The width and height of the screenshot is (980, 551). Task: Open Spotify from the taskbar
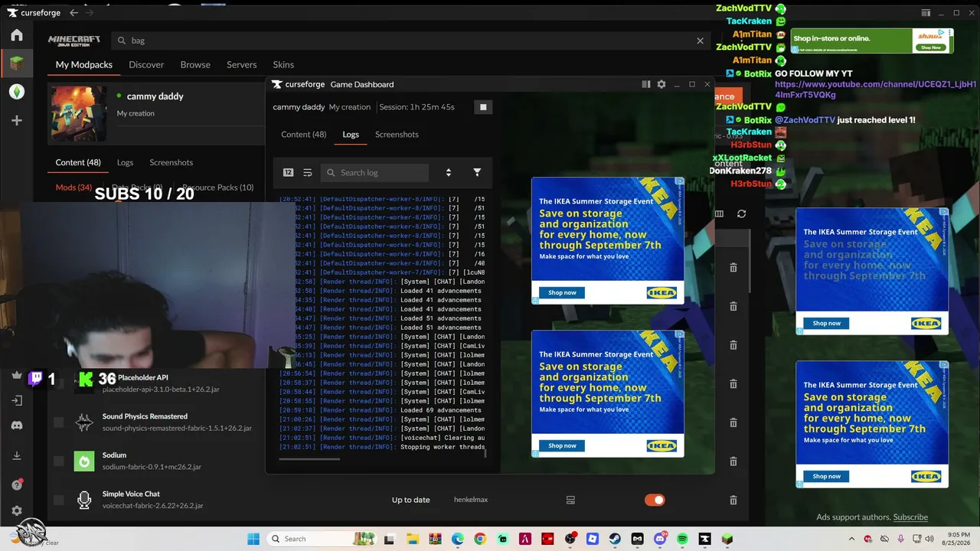(682, 539)
